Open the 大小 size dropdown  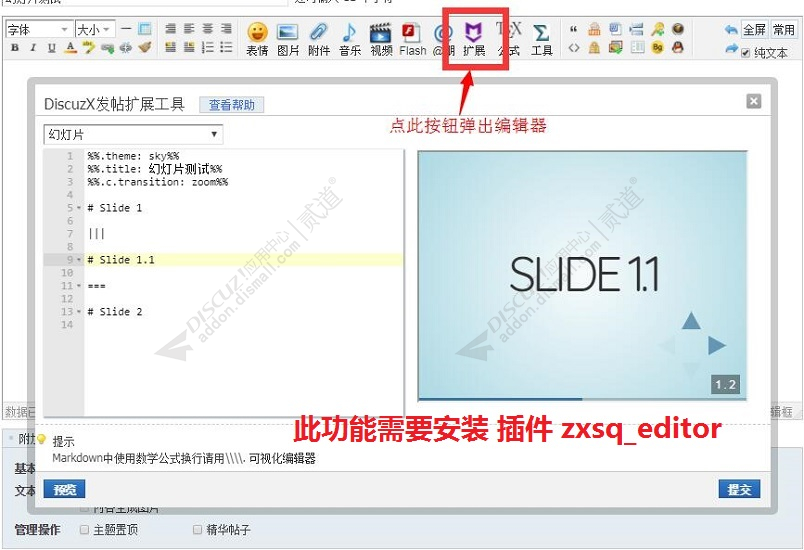tap(95, 29)
